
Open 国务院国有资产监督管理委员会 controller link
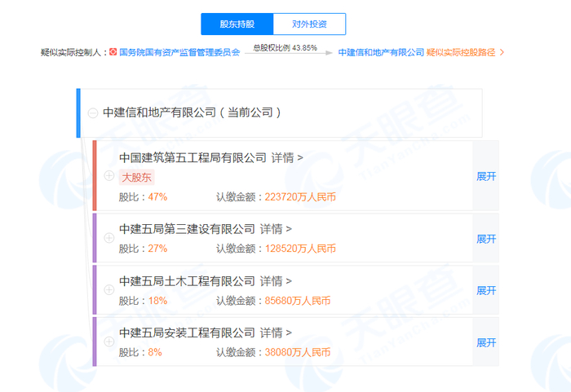[179, 52]
